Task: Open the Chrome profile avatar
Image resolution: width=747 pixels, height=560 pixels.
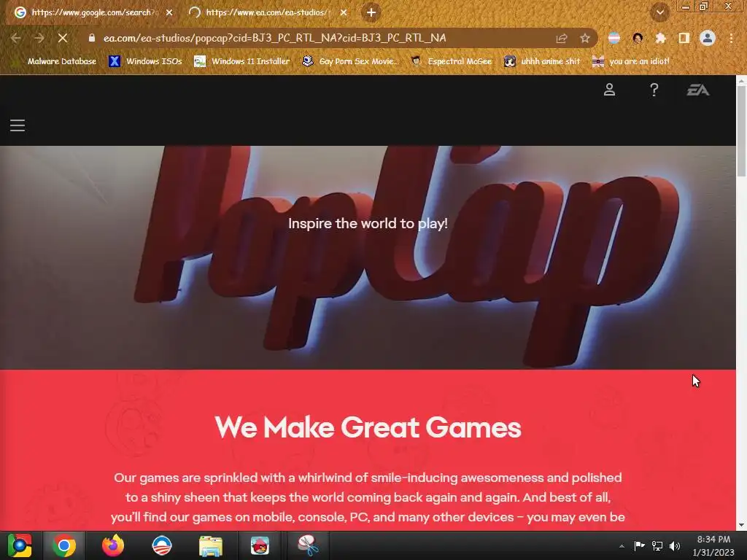Action: pyautogui.click(x=708, y=38)
